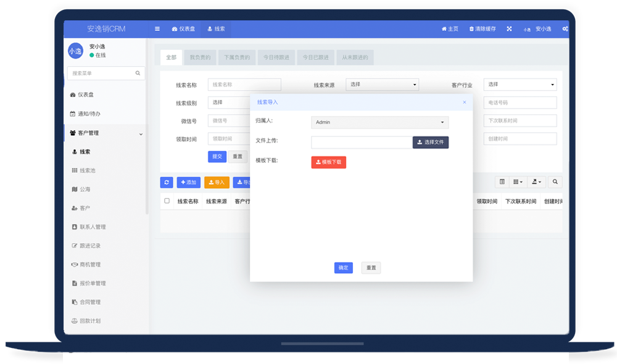Open the settings gears icon in top bar
617x364 pixels.
coord(565,29)
